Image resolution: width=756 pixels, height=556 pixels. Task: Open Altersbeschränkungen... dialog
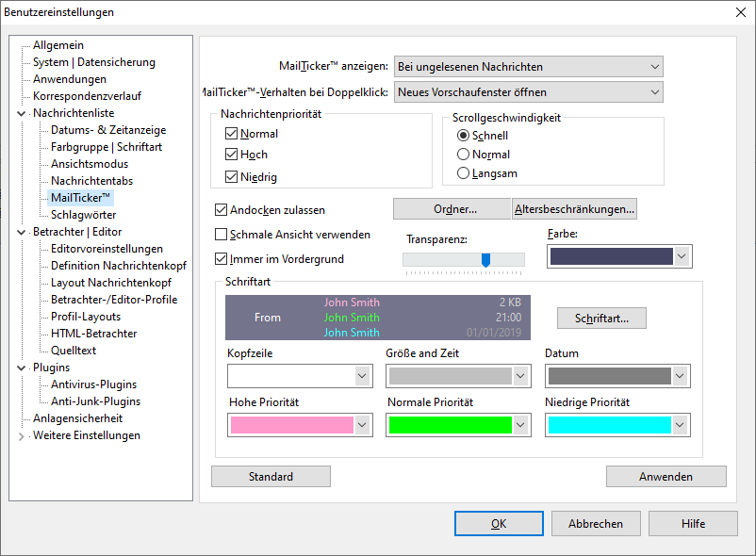coord(574,209)
